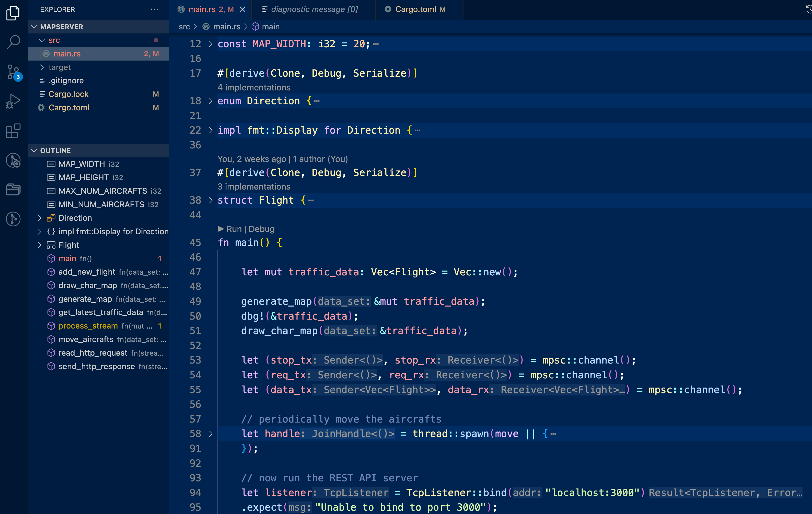Open the Search view in activity bar
This screenshot has height=514, width=812.
coord(14,42)
